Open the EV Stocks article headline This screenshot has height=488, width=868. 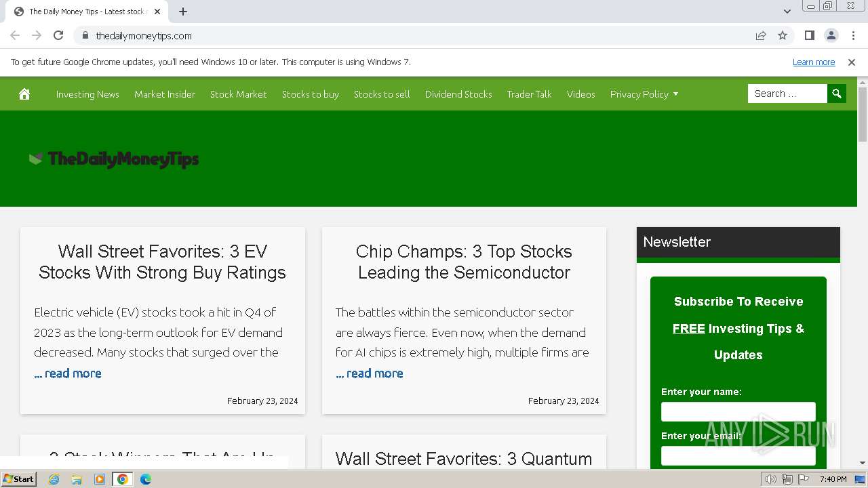(162, 262)
